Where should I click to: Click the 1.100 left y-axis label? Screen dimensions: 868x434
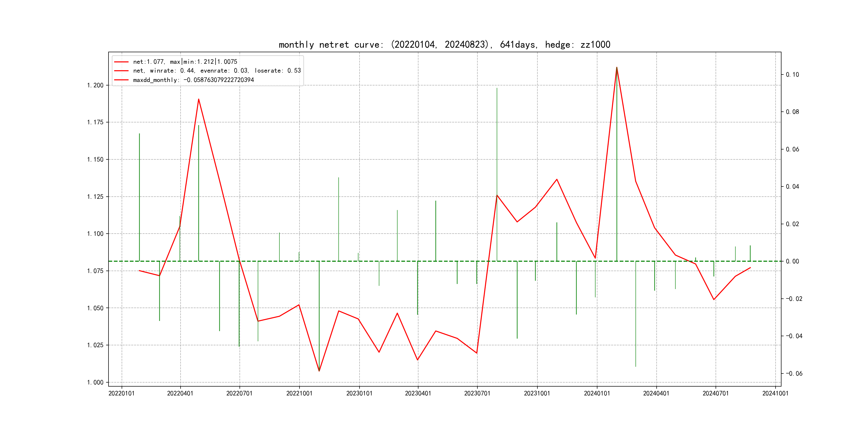point(95,234)
